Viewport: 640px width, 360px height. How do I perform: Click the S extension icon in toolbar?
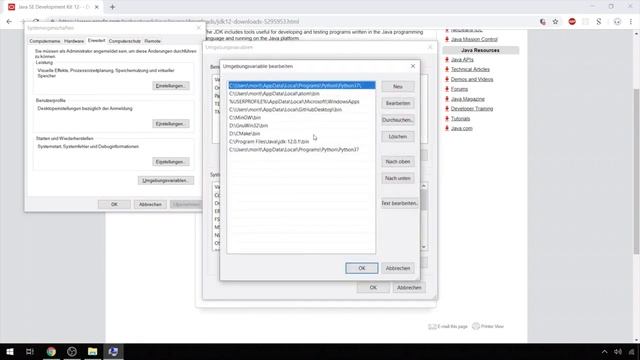(598, 22)
